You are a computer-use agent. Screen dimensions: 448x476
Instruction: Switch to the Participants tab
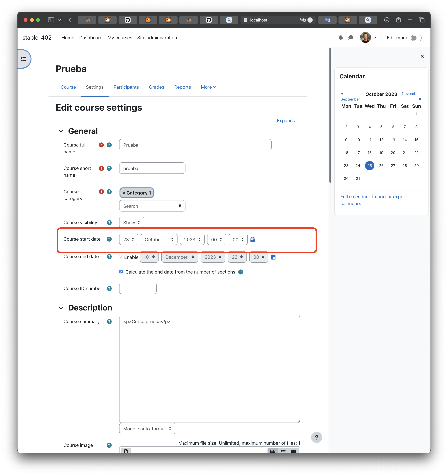126,87
